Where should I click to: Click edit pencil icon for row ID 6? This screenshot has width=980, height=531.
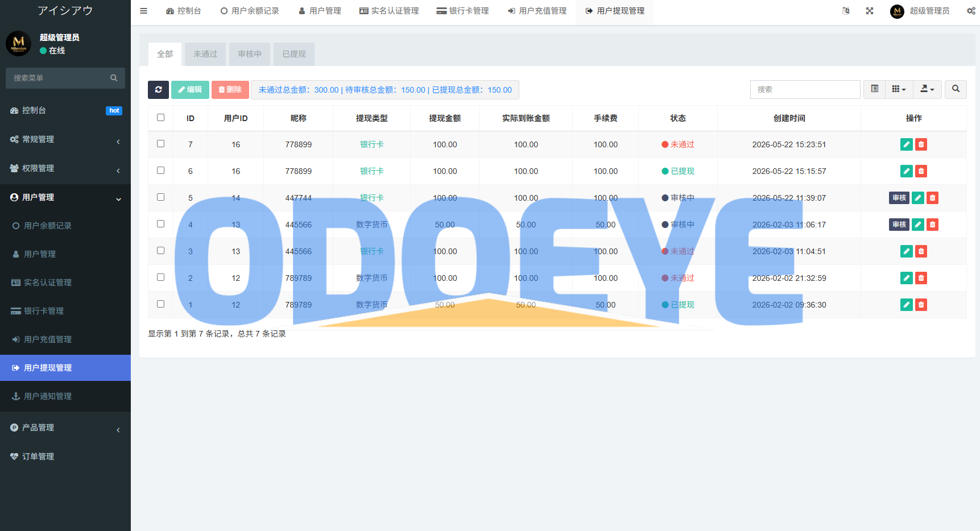click(x=907, y=171)
